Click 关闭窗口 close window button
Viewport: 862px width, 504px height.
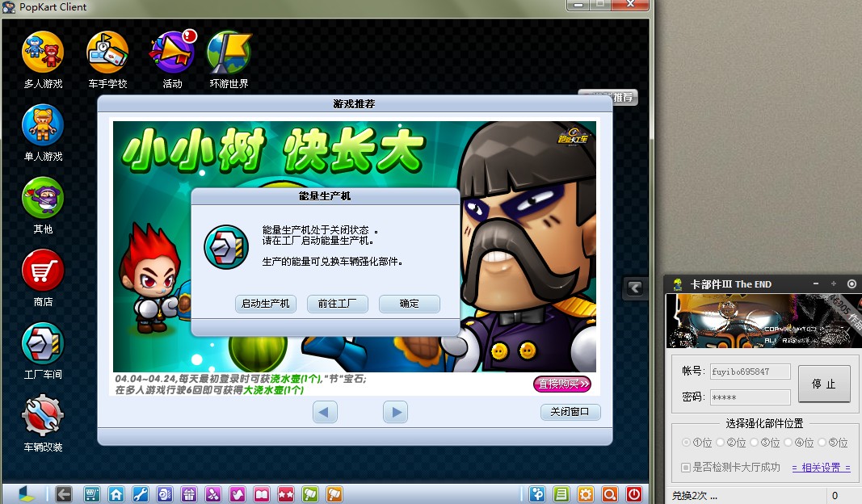[x=570, y=412]
